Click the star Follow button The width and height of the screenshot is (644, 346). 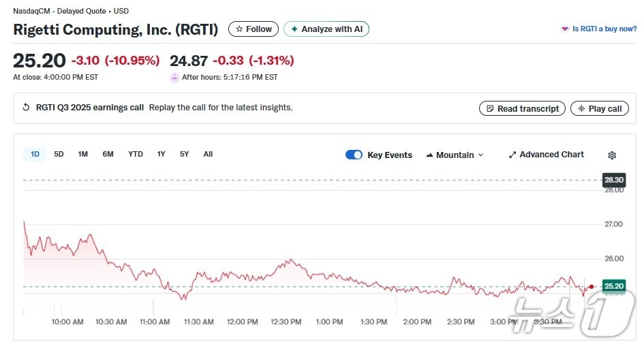click(254, 29)
